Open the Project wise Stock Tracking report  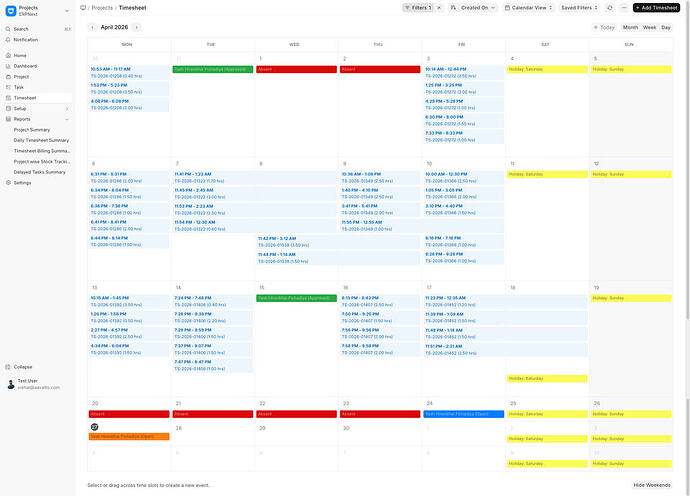point(42,162)
